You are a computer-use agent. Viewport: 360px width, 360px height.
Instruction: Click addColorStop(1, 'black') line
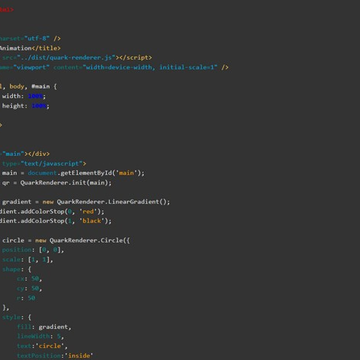(56, 221)
